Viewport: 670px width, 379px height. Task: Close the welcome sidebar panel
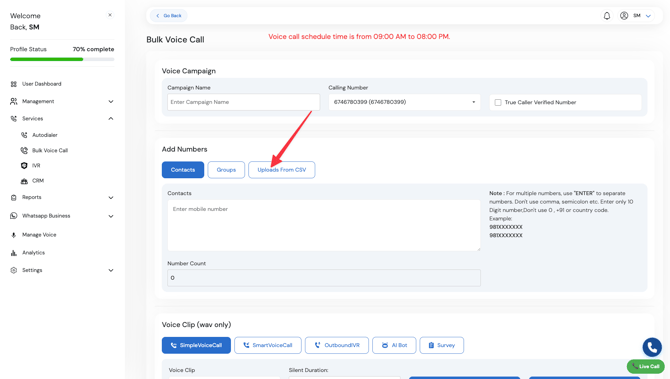(110, 15)
